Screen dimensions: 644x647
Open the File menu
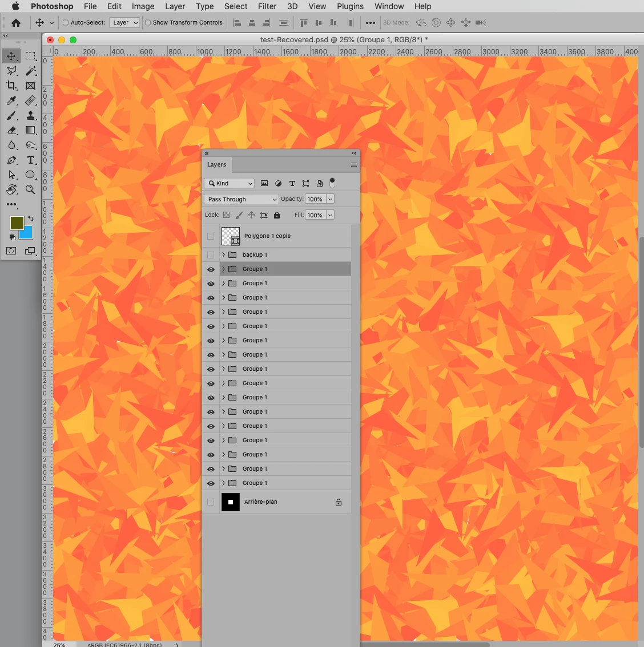(90, 6)
